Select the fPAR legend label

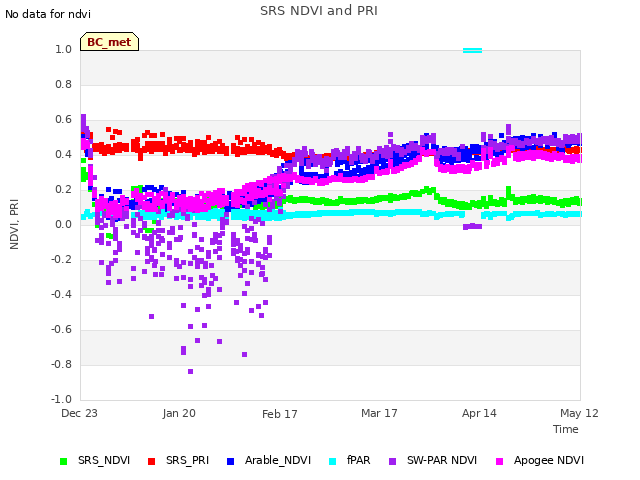point(359,460)
